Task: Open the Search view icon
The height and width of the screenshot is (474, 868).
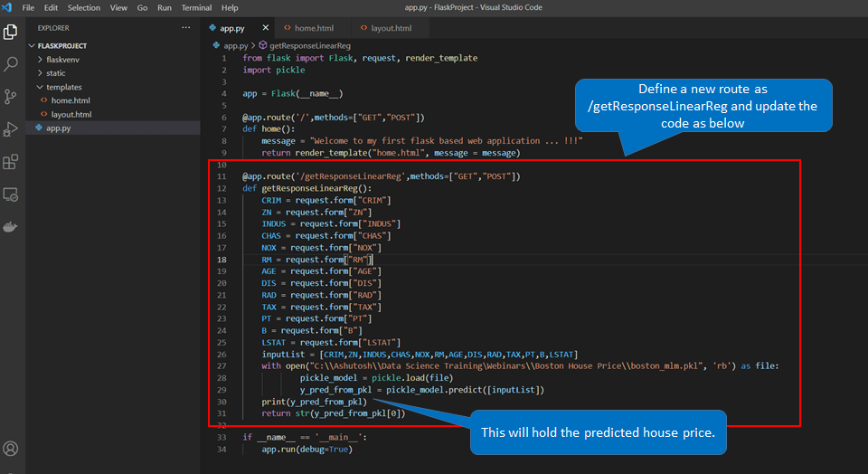Action: pos(11,64)
